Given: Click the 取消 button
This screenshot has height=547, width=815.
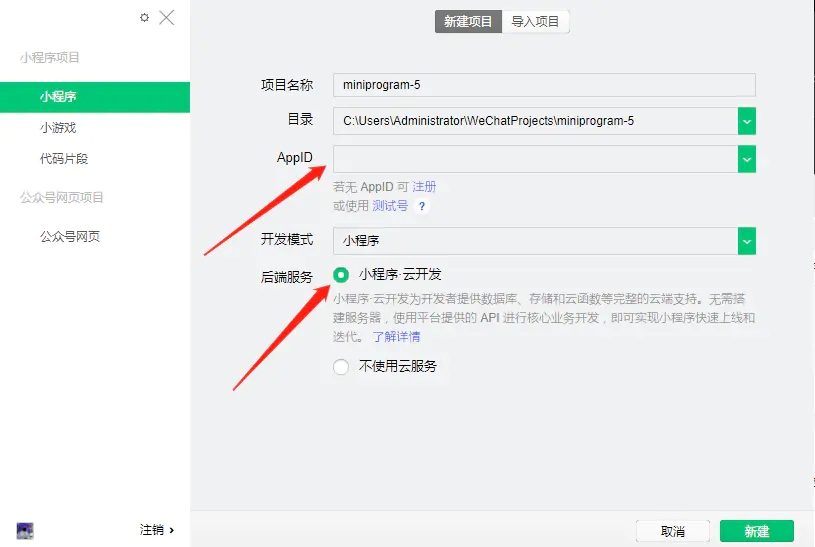Looking at the screenshot, I should [x=673, y=531].
